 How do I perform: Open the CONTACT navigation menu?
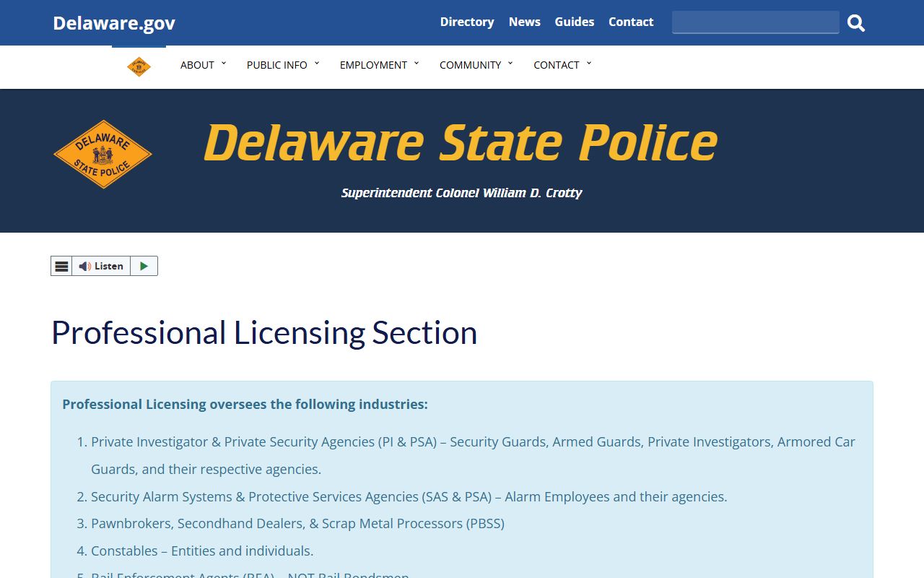click(557, 65)
